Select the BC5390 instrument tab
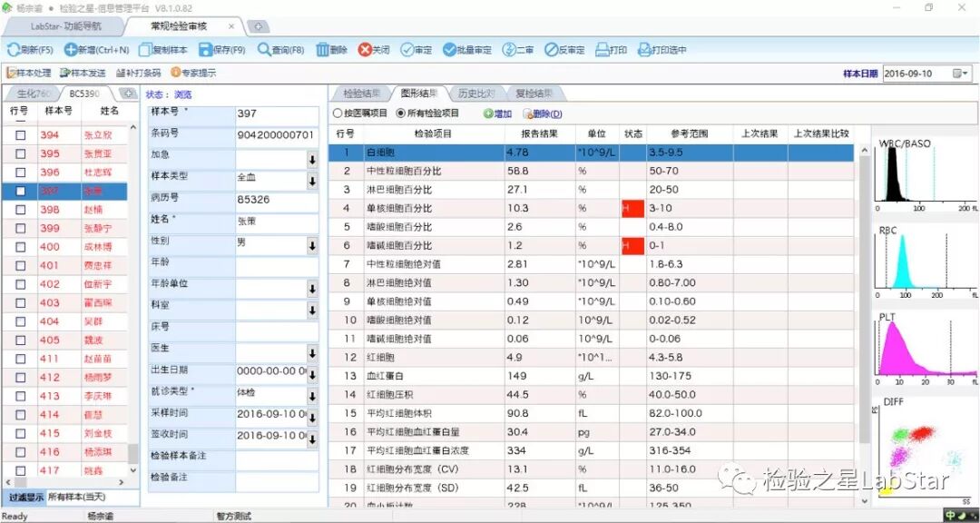The width and height of the screenshot is (980, 523). coord(85,94)
